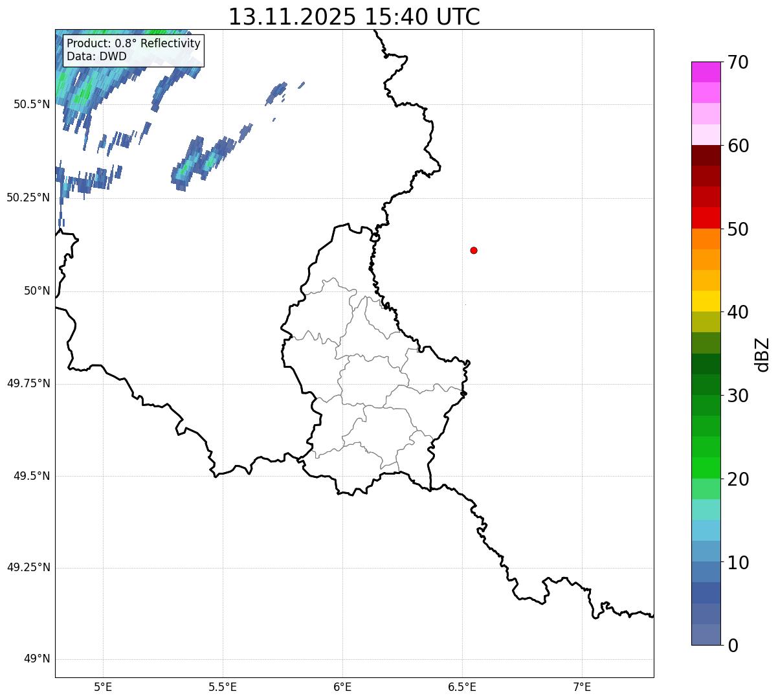
Task: Click the 49.75°N latitude label
Action: click(28, 383)
